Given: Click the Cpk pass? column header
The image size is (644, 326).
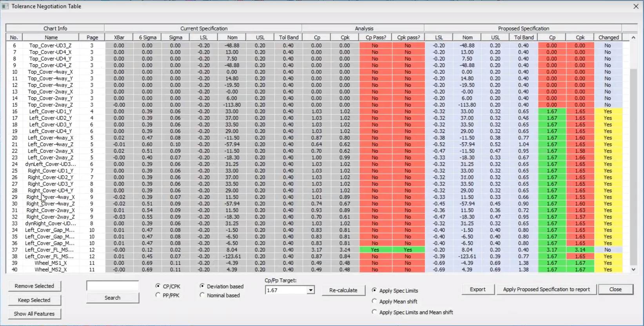Looking at the screenshot, I should tap(408, 37).
